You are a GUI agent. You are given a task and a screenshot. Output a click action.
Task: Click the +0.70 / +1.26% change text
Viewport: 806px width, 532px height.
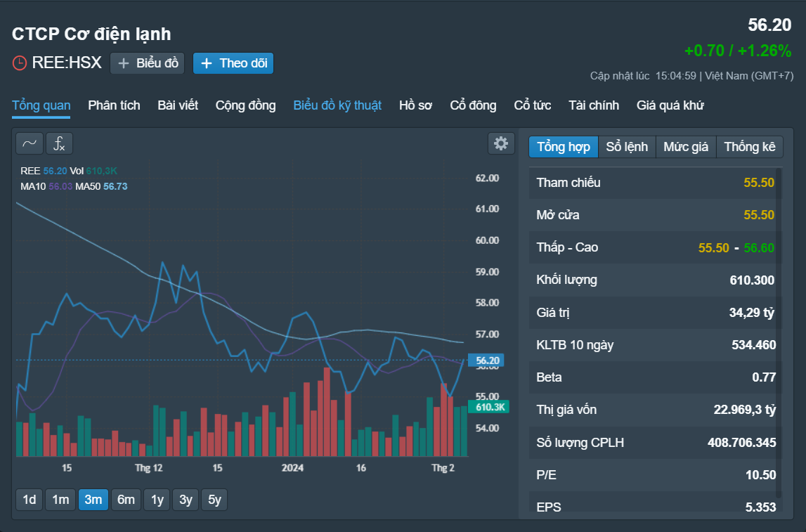pyautogui.click(x=738, y=51)
